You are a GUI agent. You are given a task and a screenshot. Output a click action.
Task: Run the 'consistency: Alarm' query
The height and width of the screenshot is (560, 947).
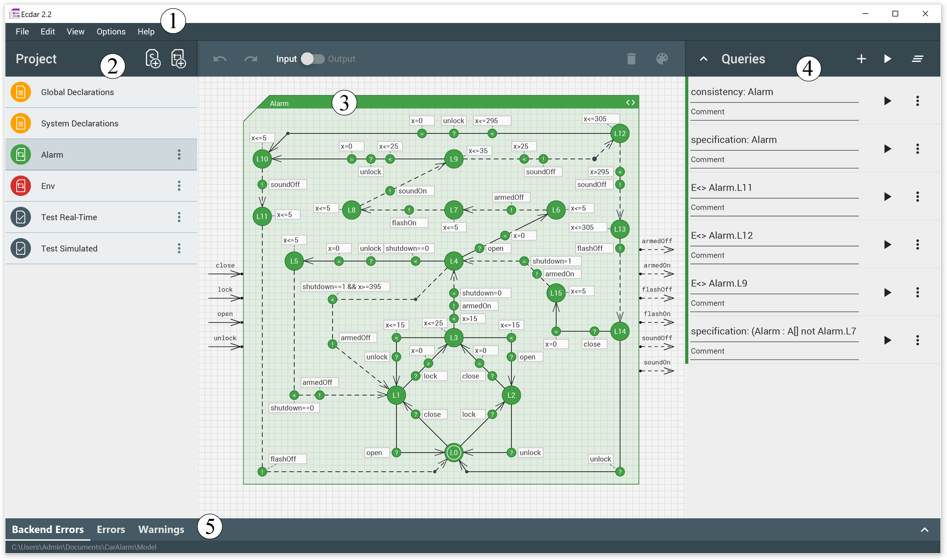(x=888, y=101)
